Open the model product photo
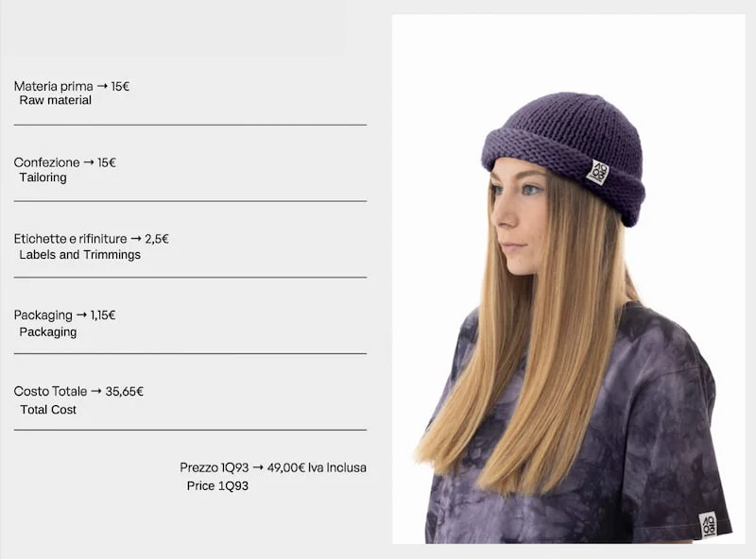This screenshot has width=756, height=559. (x=569, y=279)
